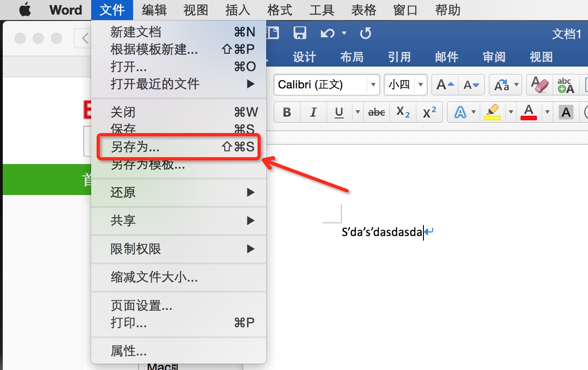Apply text effects with the outlined blue A
Image resolution: width=588 pixels, height=370 pixels.
click(460, 112)
